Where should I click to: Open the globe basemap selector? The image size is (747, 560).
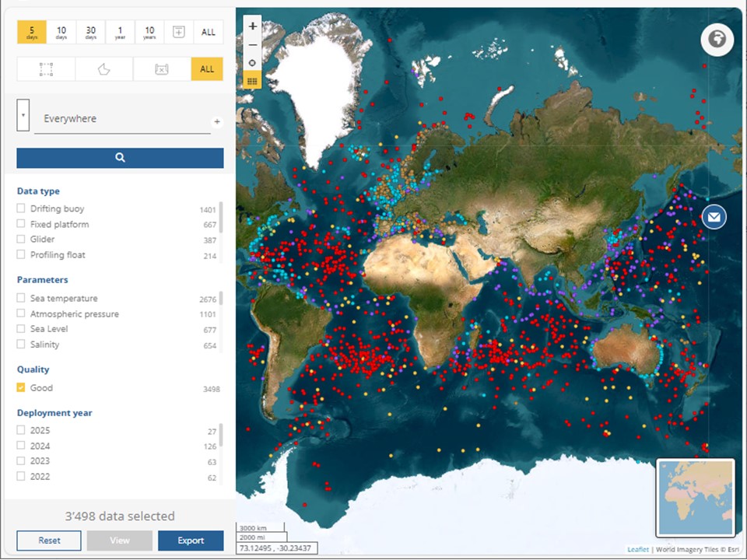pos(717,39)
